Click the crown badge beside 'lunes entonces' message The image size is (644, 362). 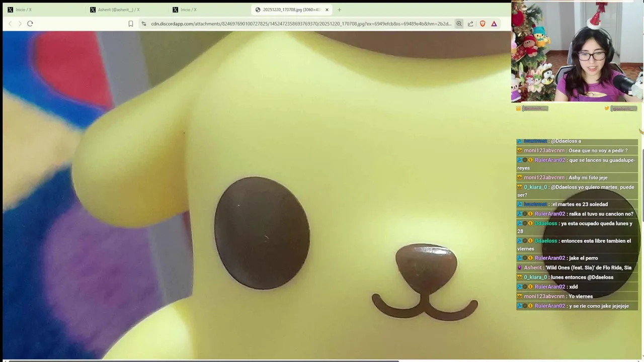(x=520, y=277)
